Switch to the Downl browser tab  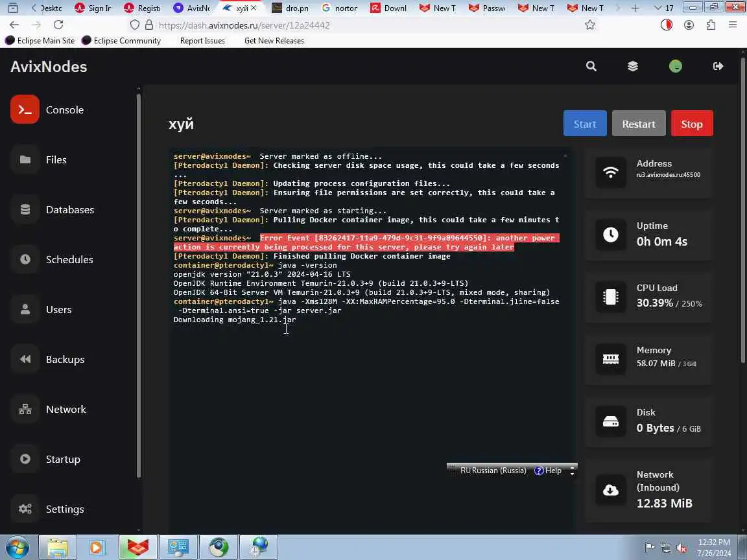click(389, 8)
